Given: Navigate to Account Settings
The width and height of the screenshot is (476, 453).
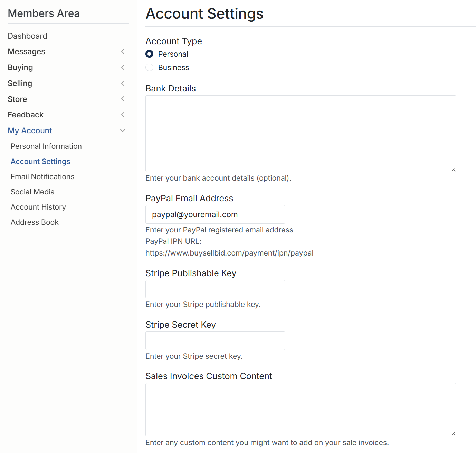Looking at the screenshot, I should pos(40,161).
